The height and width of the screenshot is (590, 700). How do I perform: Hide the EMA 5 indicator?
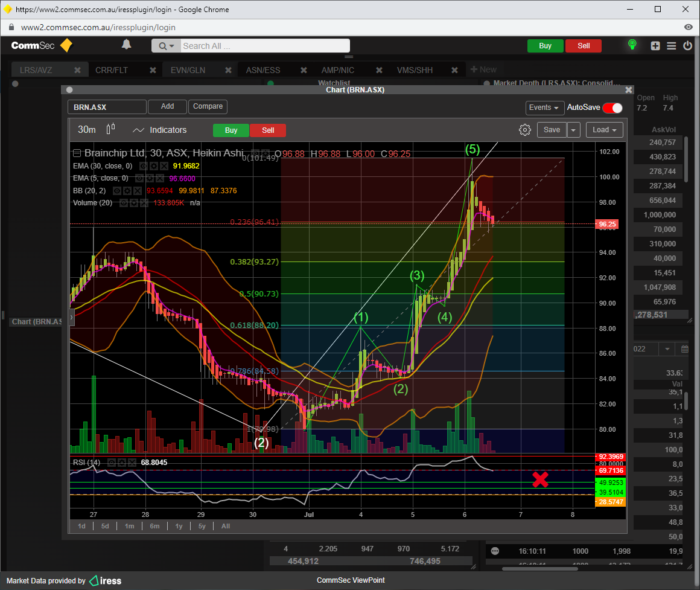(139, 178)
